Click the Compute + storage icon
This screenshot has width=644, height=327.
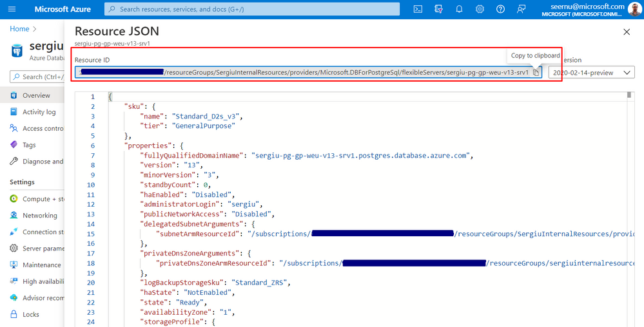(14, 198)
